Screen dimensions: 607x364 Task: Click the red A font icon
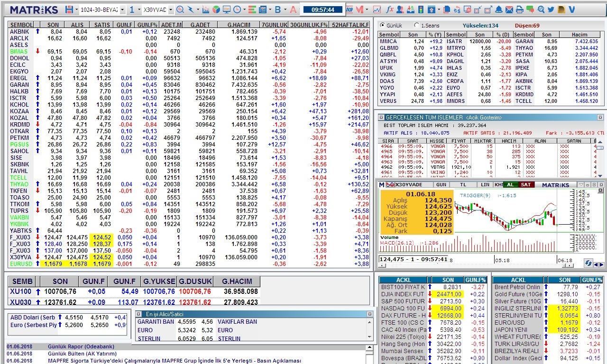click(293, 9)
